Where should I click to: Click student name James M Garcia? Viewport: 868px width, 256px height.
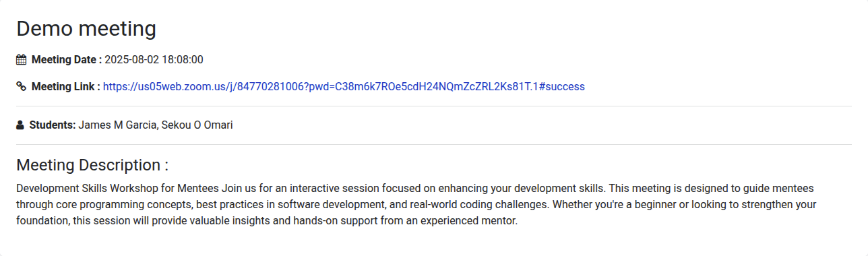click(118, 125)
